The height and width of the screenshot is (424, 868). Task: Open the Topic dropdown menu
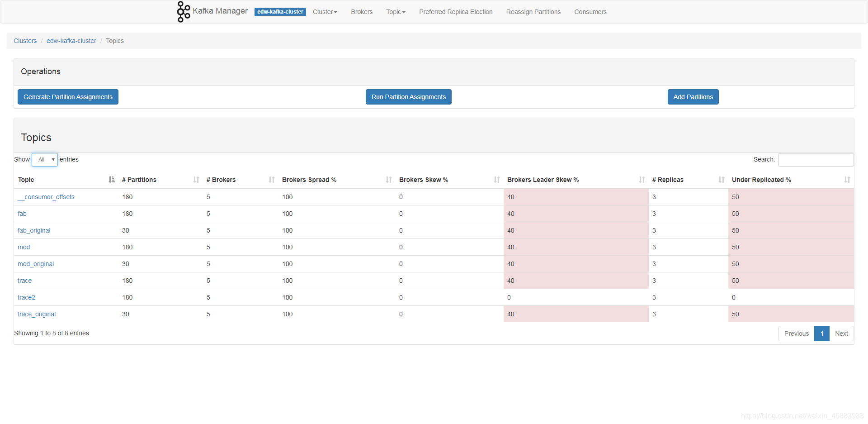[396, 12]
